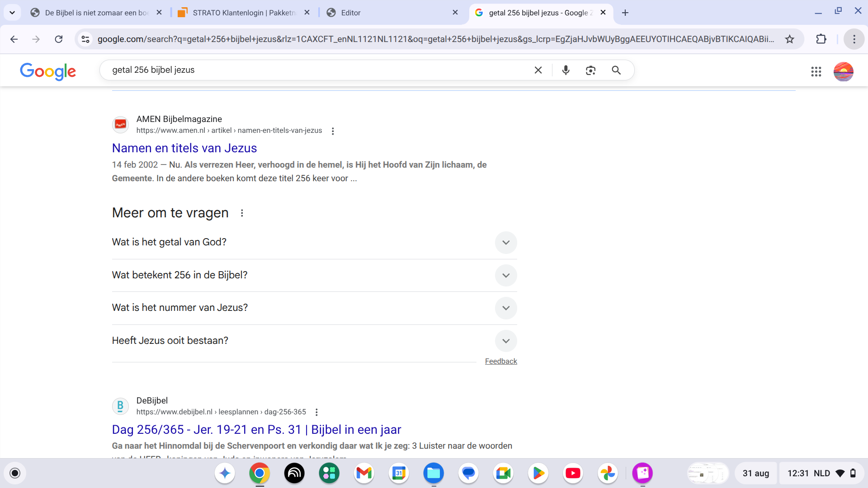Go forward to the next page

tap(36, 39)
